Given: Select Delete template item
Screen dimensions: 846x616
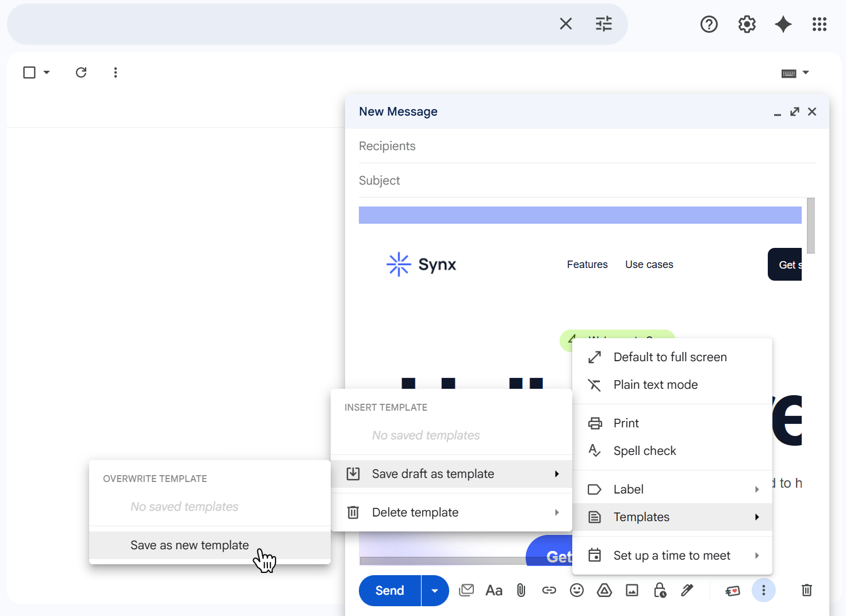Looking at the screenshot, I should (x=451, y=512).
